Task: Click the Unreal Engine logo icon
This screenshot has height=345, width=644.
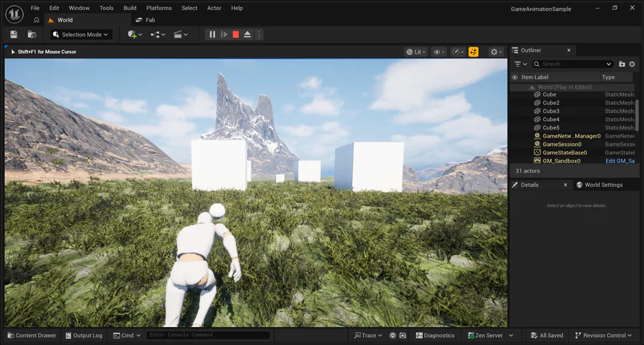Action: coord(14,14)
